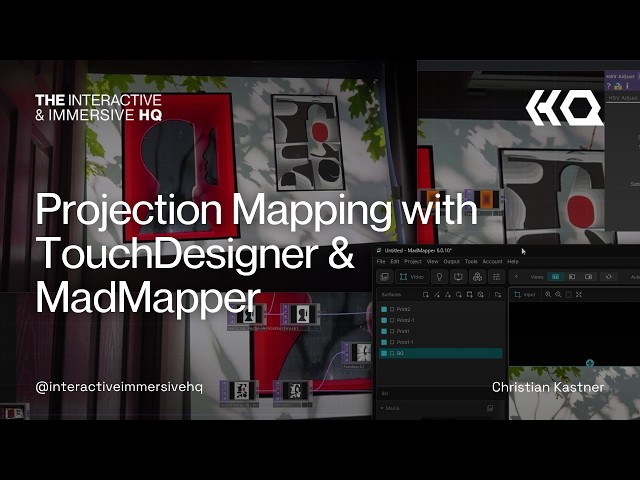
Task: Select the input-only view layout
Action: tap(572, 277)
